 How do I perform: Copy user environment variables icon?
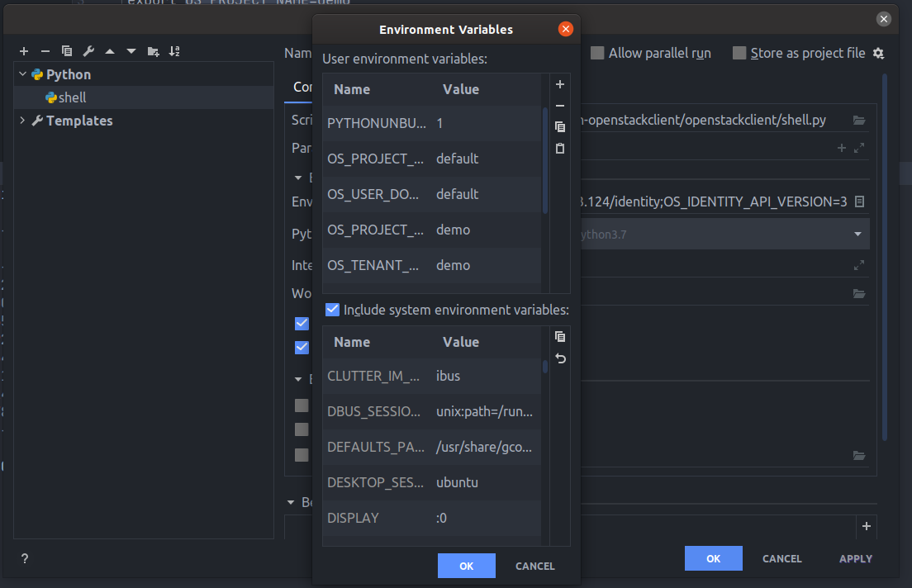(x=560, y=127)
